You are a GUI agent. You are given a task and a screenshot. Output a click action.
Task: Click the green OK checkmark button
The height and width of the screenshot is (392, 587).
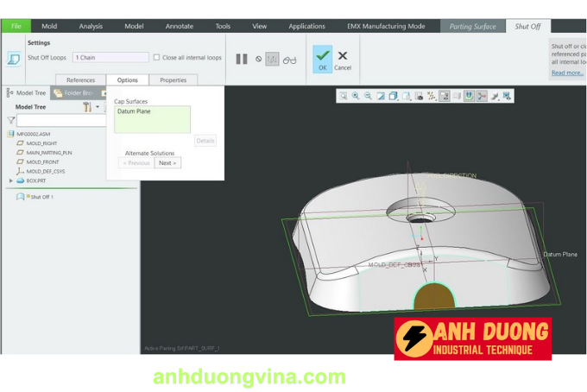[322, 59]
